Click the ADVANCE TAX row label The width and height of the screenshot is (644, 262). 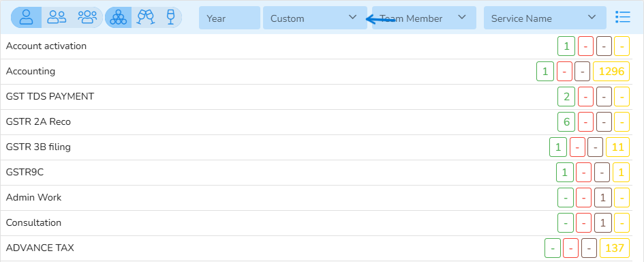(x=40, y=248)
